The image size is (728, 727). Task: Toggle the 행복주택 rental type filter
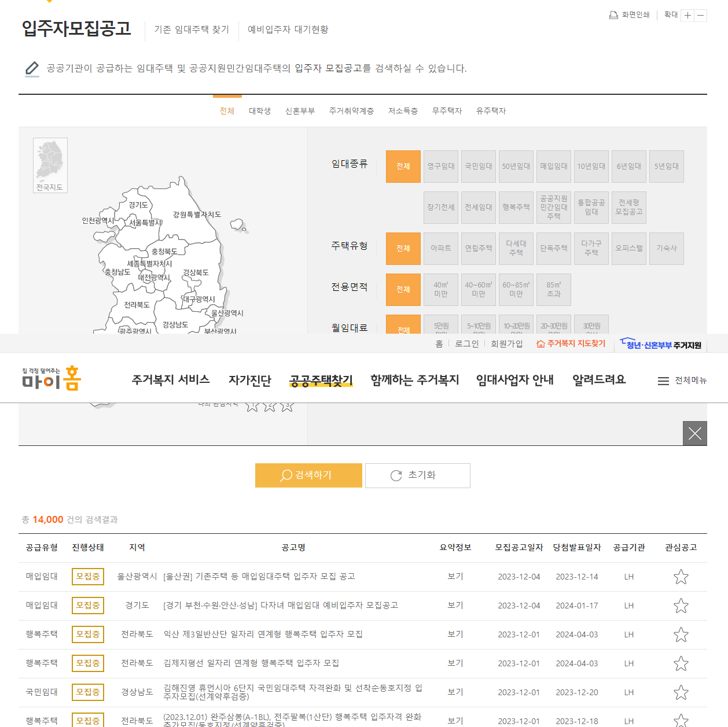click(x=516, y=207)
